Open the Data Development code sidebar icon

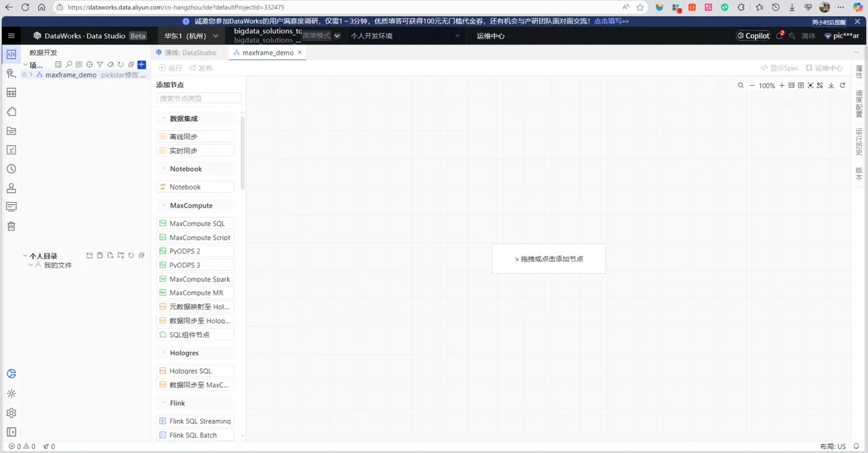11,55
